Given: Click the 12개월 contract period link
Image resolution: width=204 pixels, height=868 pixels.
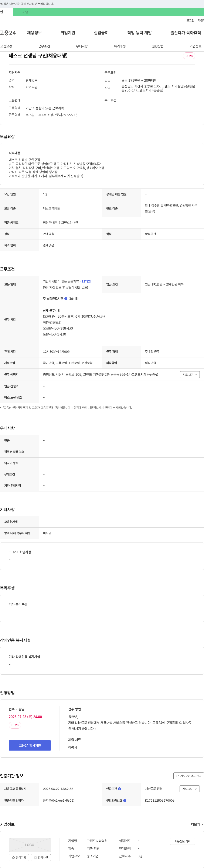Looking at the screenshot, I should [86, 281].
